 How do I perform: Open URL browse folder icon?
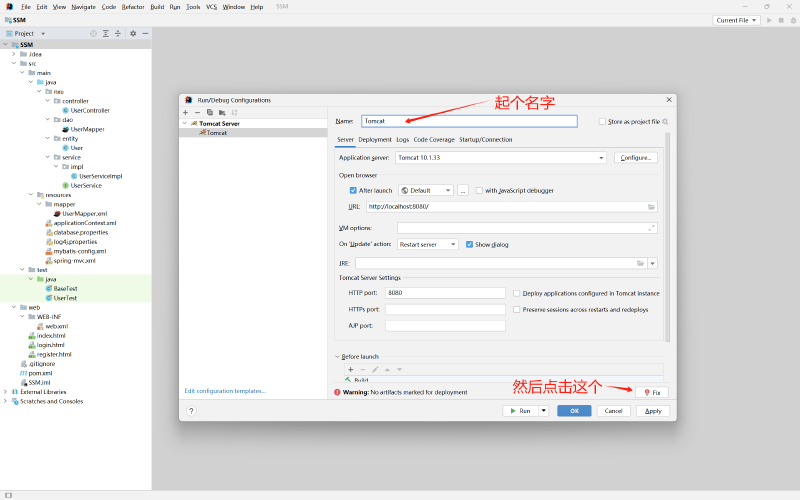click(x=652, y=207)
